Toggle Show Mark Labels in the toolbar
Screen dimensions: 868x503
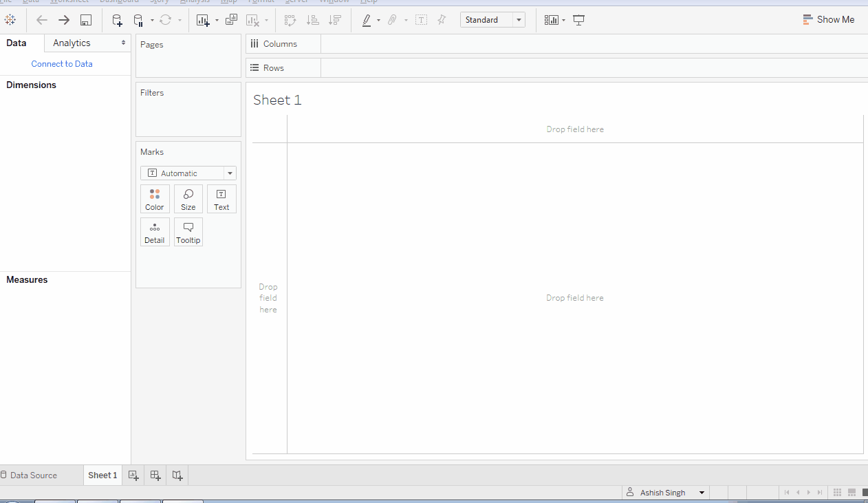coord(421,20)
